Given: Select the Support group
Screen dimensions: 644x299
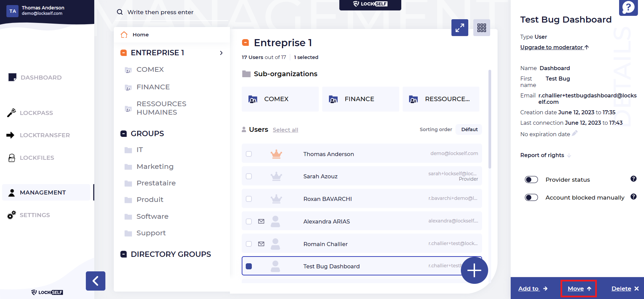Looking at the screenshot, I should click(151, 233).
